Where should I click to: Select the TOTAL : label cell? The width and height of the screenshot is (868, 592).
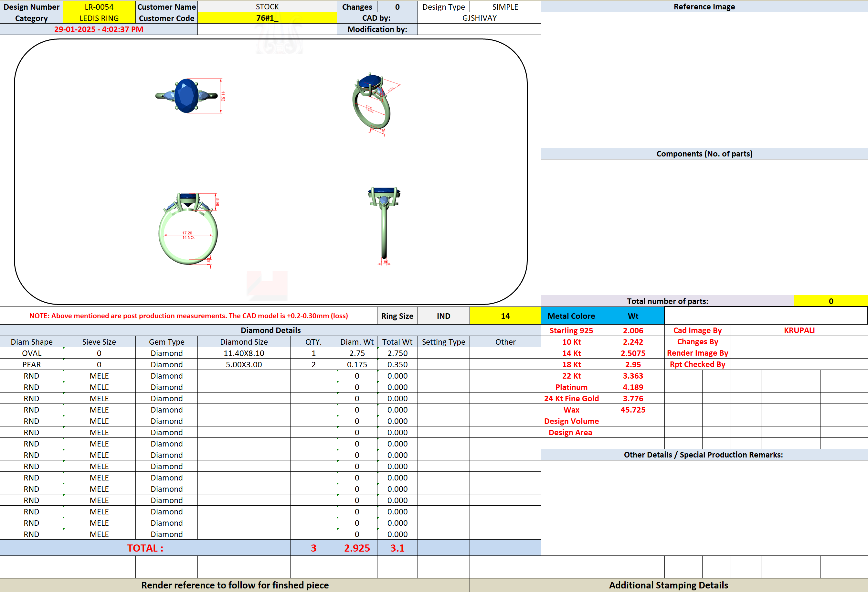click(145, 547)
